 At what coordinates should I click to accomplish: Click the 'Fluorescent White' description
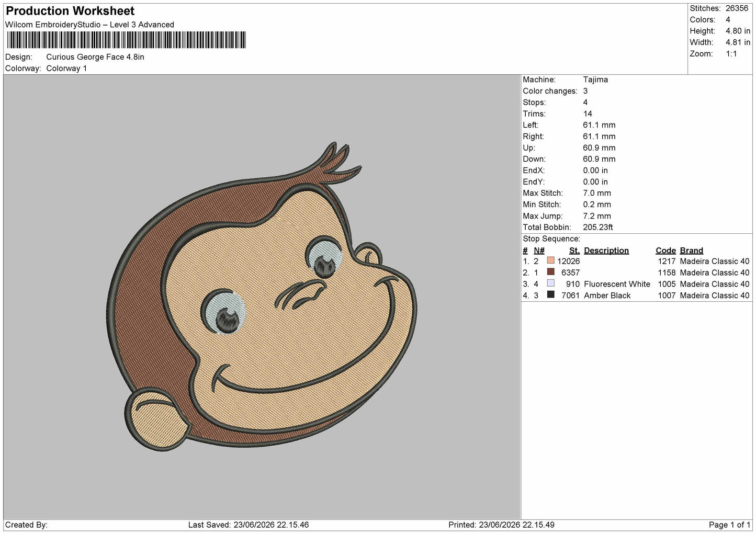(617, 284)
